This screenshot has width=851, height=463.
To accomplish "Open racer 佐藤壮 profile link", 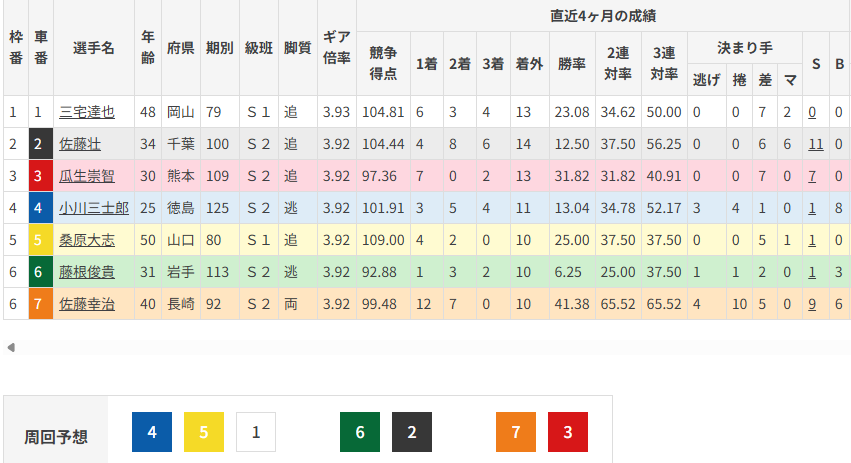I will coord(80,144).
